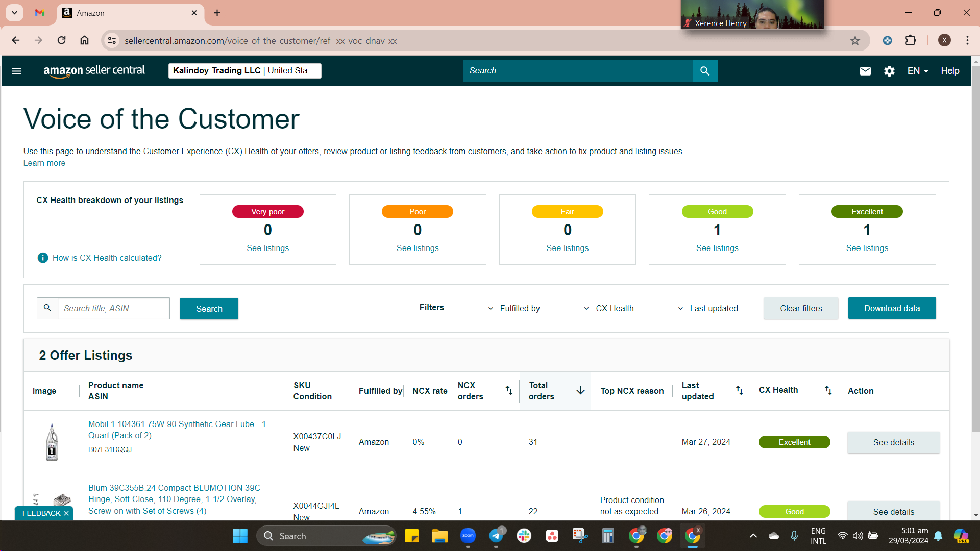The width and height of the screenshot is (980, 551).
Task: See listings under Excellent
Action: 867,248
